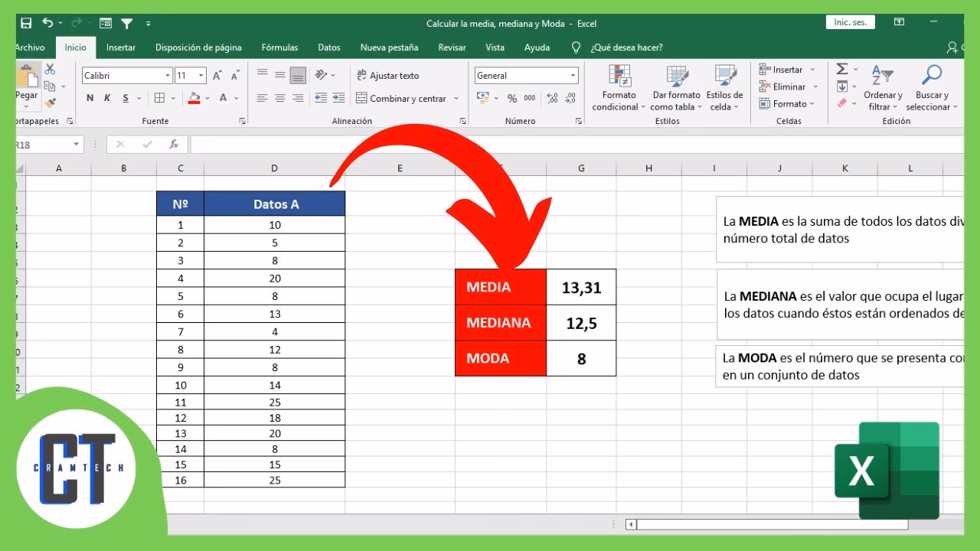Toggle bold with the N button
The height and width of the screenshot is (551, 980).
[x=90, y=98]
